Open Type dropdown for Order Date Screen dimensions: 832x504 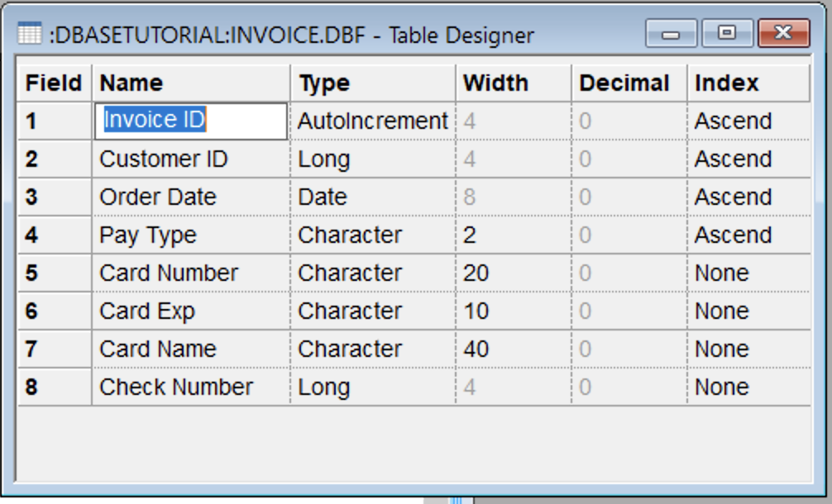tap(372, 197)
